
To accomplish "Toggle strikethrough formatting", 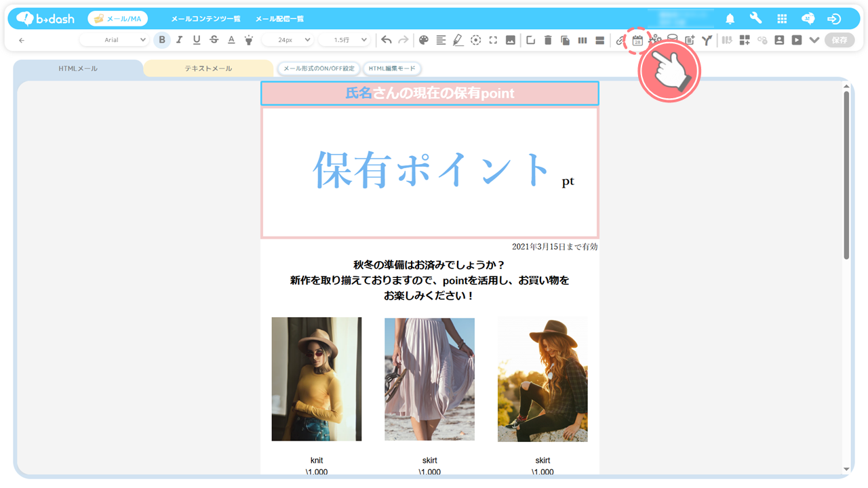I will [x=214, y=40].
